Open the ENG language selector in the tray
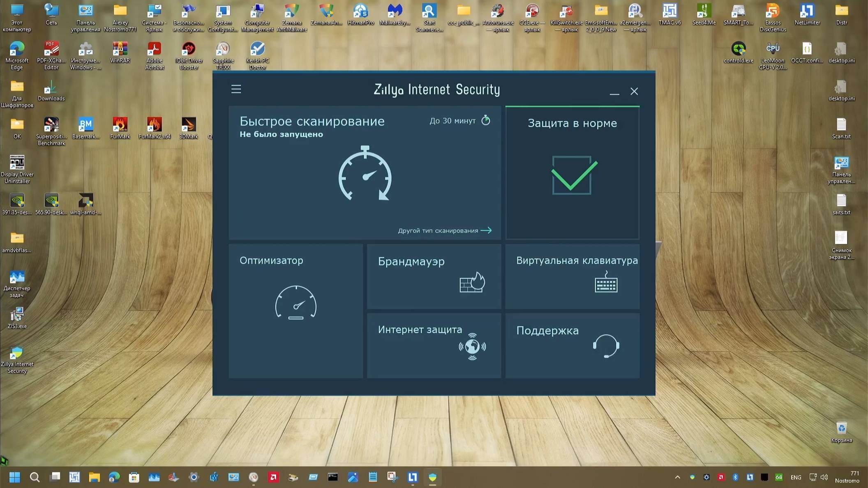 (796, 477)
